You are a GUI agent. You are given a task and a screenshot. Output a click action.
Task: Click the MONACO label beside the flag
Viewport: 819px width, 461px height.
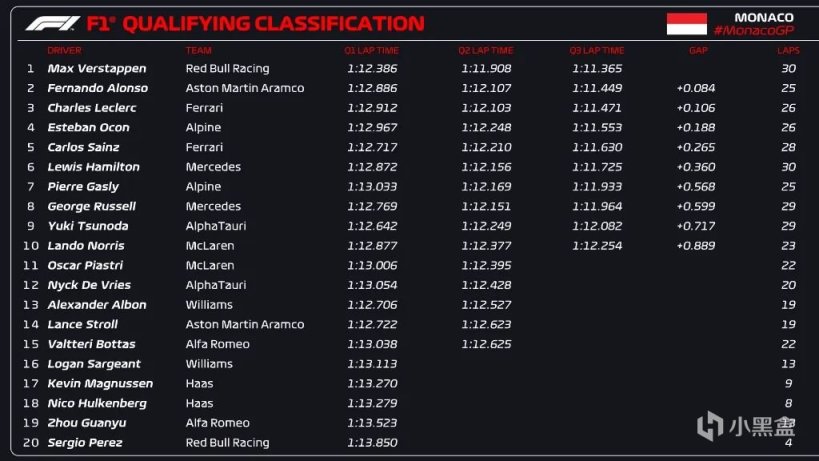tap(763, 18)
